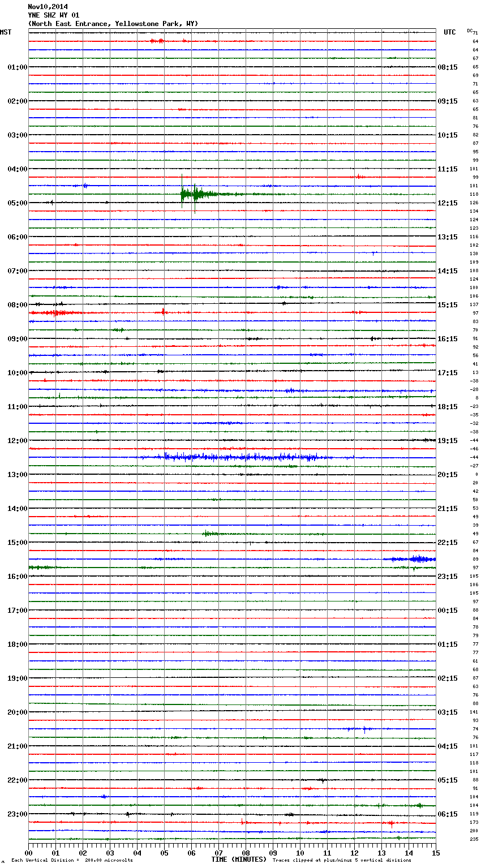The image size is (481, 868).
Task: Select the 23:00 MST time label
Action: 18,814
